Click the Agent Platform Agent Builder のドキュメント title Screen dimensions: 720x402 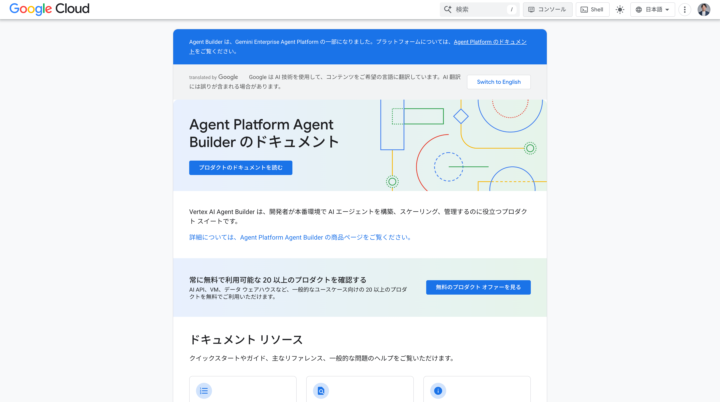(x=264, y=133)
